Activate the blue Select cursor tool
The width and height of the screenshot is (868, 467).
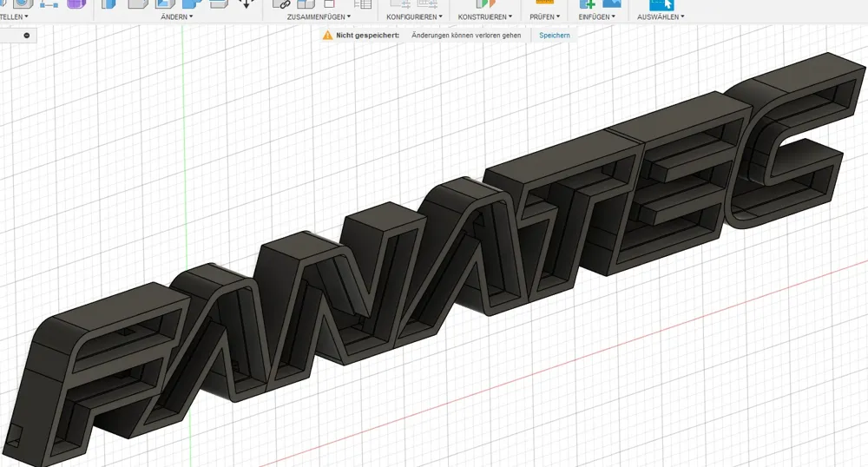tap(661, 4)
